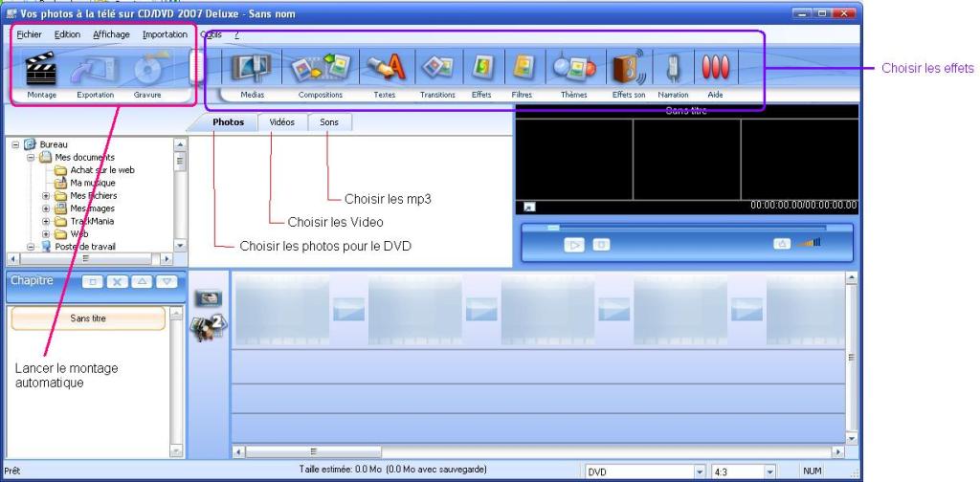Collapse the Bureau tree node
Image resolution: width=980 pixels, height=482 pixels.
pos(15,144)
